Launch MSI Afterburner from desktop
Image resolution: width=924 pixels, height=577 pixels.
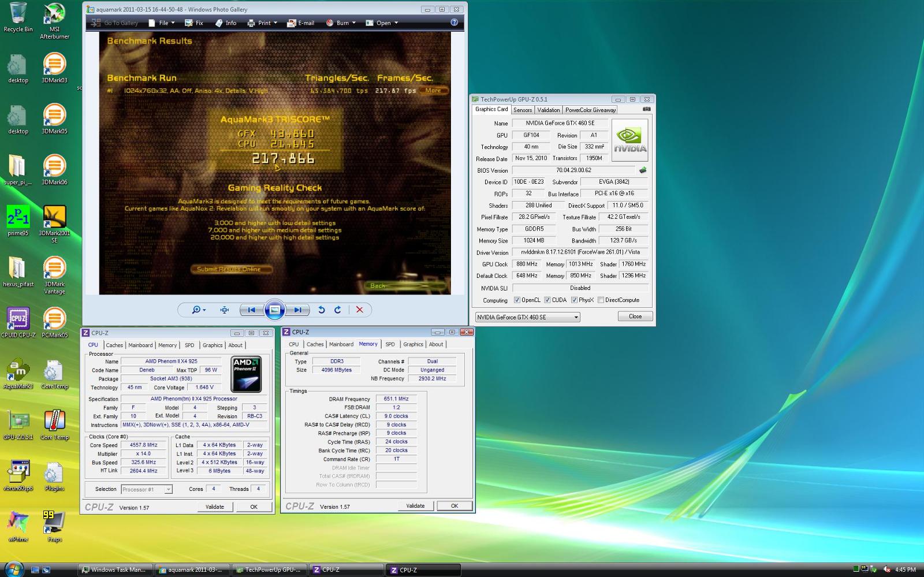coord(54,21)
